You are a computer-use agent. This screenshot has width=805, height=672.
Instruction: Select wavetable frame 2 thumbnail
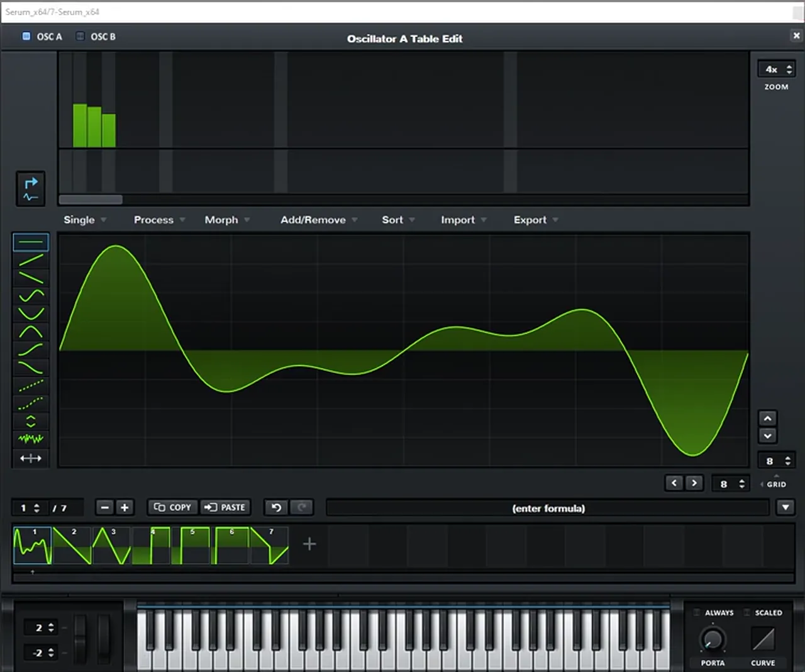[x=72, y=546]
